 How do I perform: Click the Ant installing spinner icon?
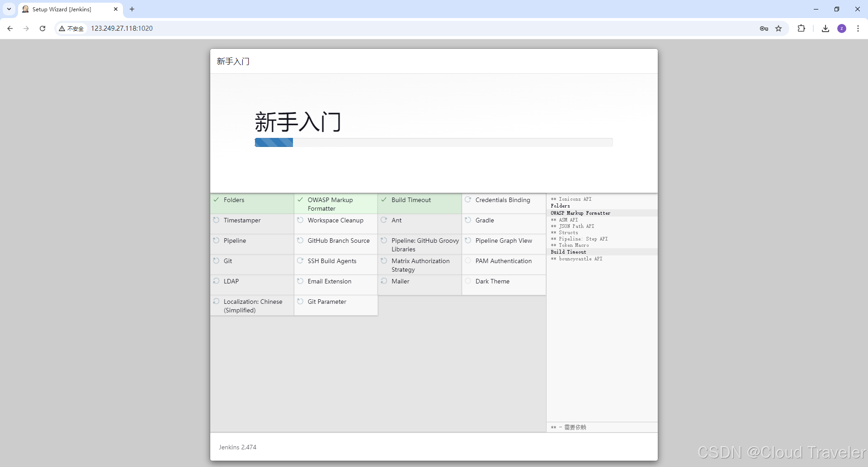coord(384,220)
